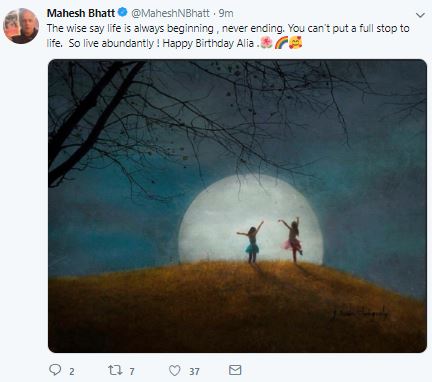Retweet Mahesh Bhatt's birthday tweet
The width and height of the screenshot is (432, 382).
(115, 370)
